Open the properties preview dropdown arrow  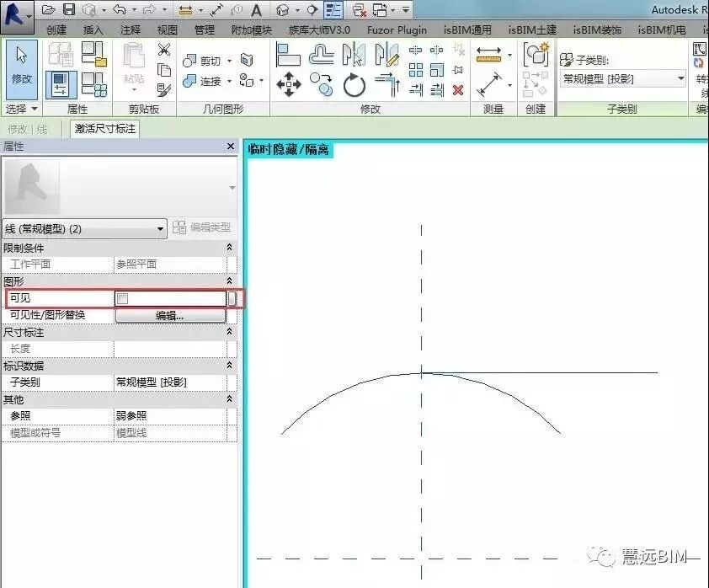[232, 188]
